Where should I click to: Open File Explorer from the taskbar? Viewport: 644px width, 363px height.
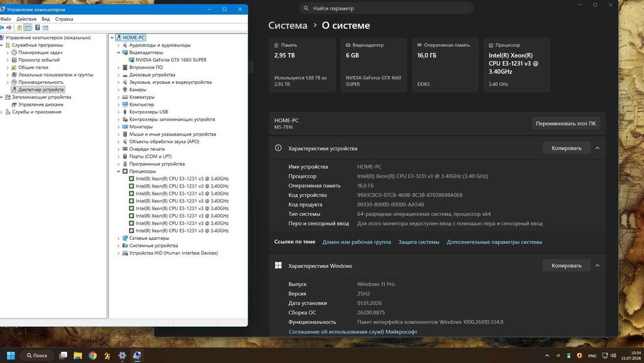pos(78,355)
